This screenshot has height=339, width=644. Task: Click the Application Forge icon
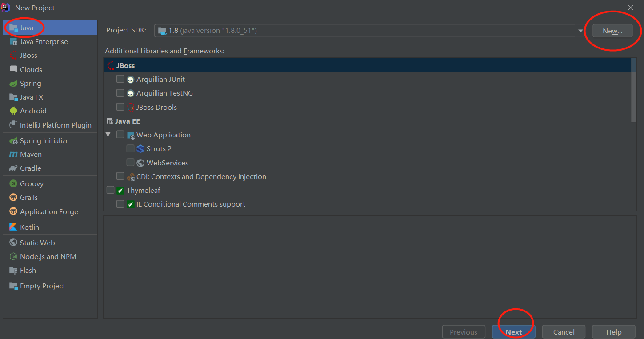pos(13,212)
